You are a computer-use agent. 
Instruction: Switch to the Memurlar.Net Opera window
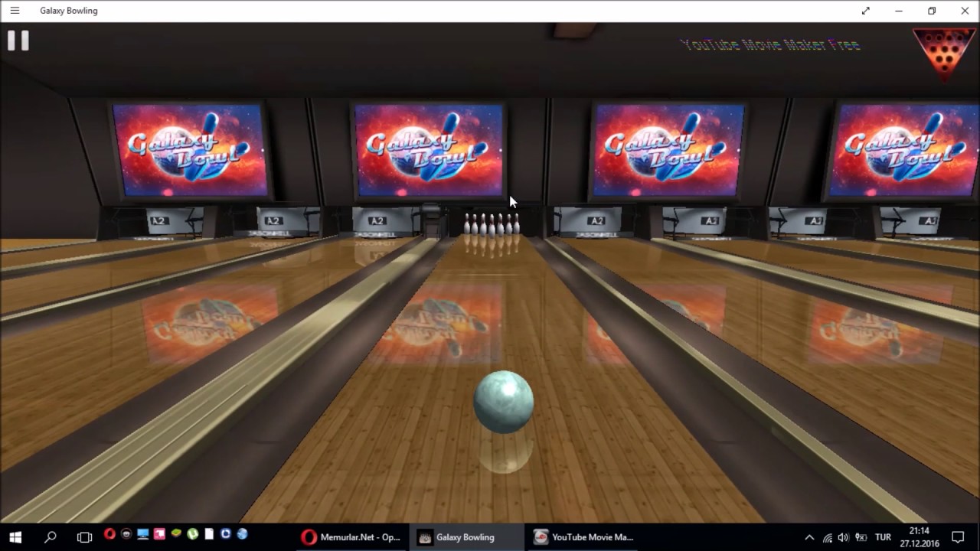click(x=351, y=537)
